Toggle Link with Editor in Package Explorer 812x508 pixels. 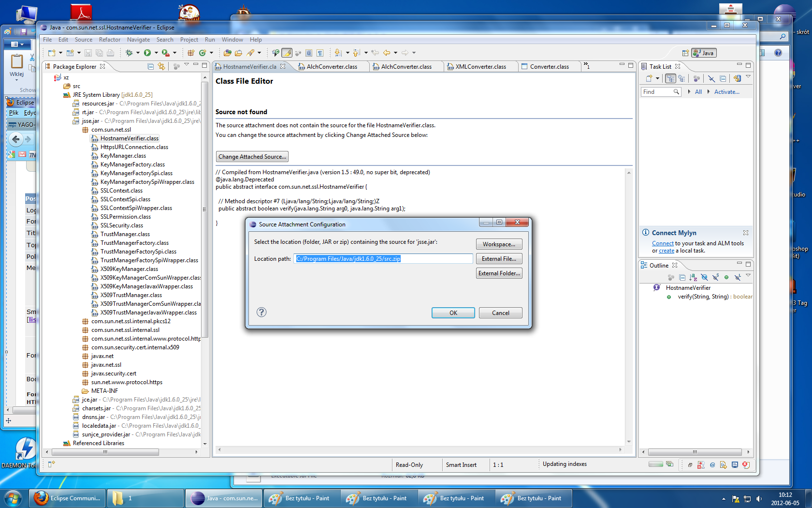point(161,66)
